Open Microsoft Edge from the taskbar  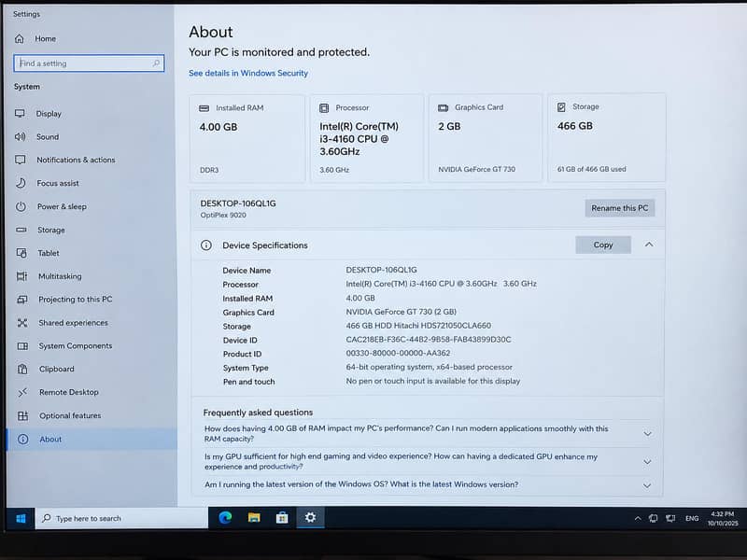click(225, 518)
